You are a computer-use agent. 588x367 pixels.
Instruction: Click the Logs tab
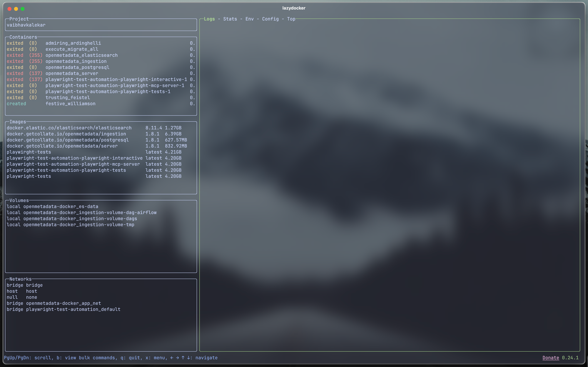209,19
